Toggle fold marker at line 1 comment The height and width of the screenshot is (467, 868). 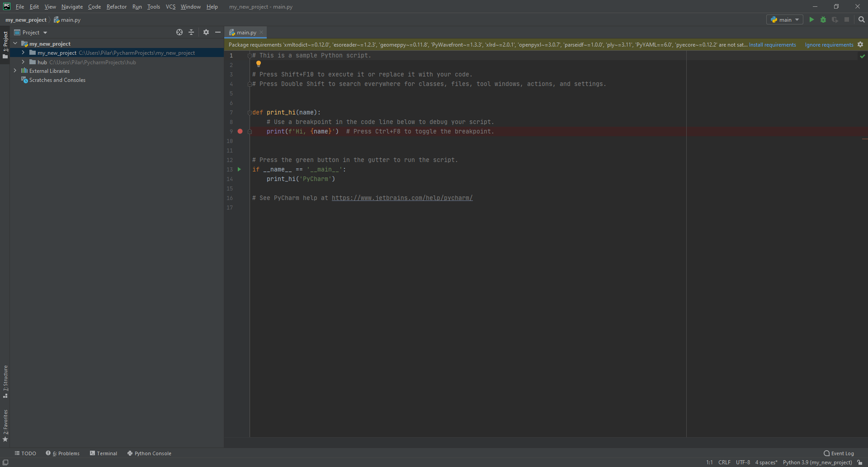point(250,55)
